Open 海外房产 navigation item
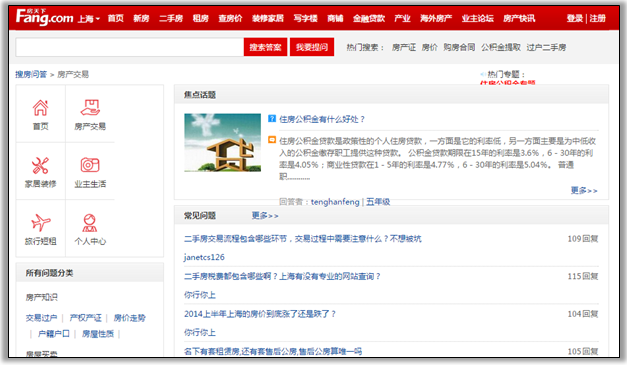The height and width of the screenshot is (365, 627). pos(436,18)
